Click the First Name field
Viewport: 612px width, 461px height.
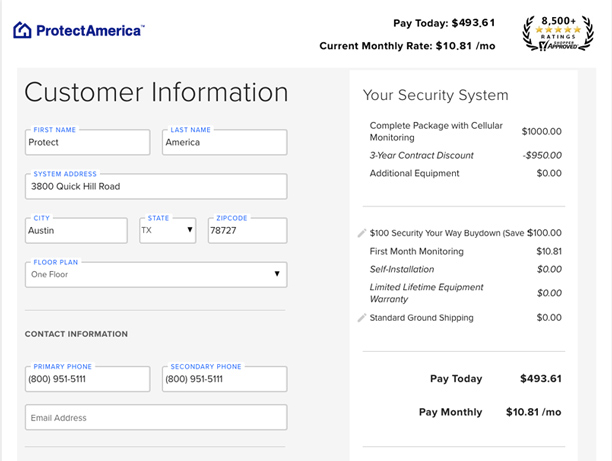(87, 142)
